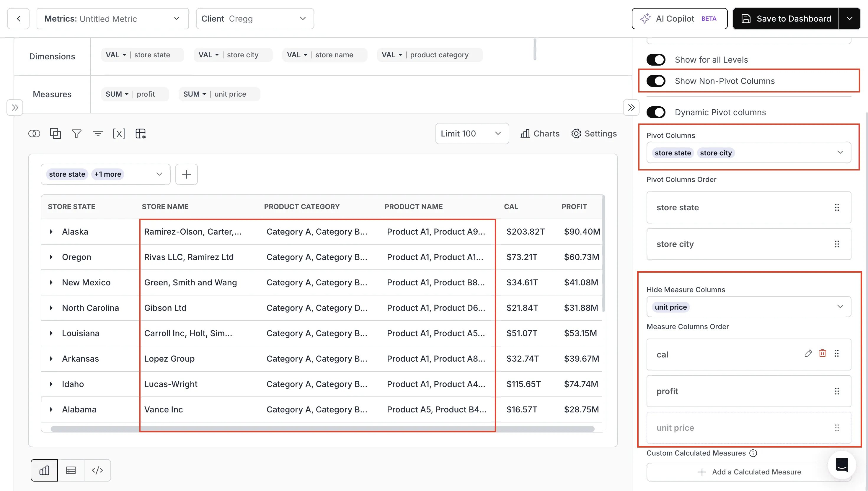Viewport: 868px width, 491px height.
Task: Open the table settings icon
Action: 141,134
